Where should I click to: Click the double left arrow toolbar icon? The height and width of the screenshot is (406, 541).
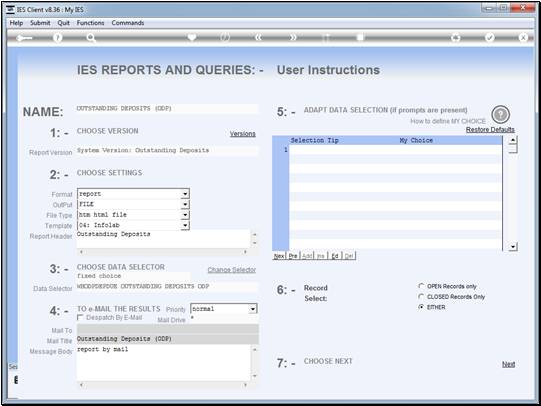[x=258, y=38]
